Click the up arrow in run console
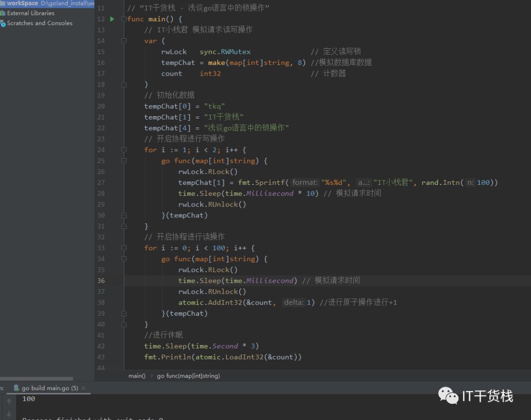Viewport: 531px width, 420px height. [x=9, y=401]
